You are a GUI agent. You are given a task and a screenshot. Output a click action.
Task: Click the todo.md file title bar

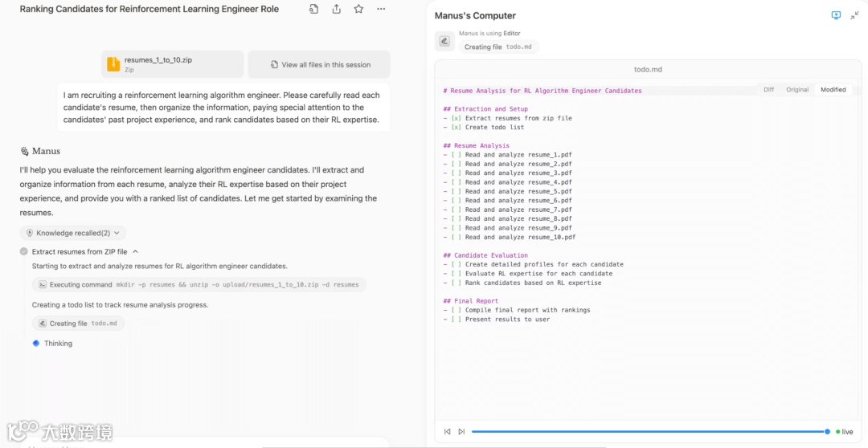[648, 70]
